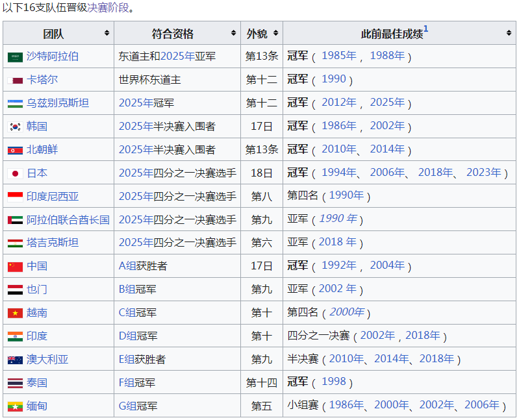Viewport: 519px width, 420px height.
Task: Click footnote 1 superscript in header
Action: [x=426, y=29]
